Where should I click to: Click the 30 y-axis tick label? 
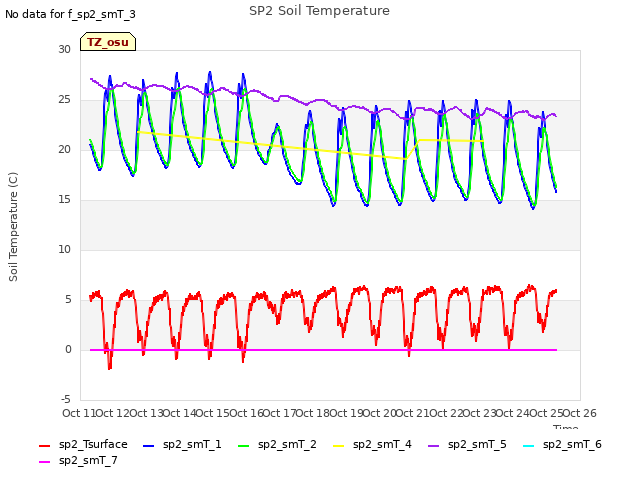coord(64,49)
